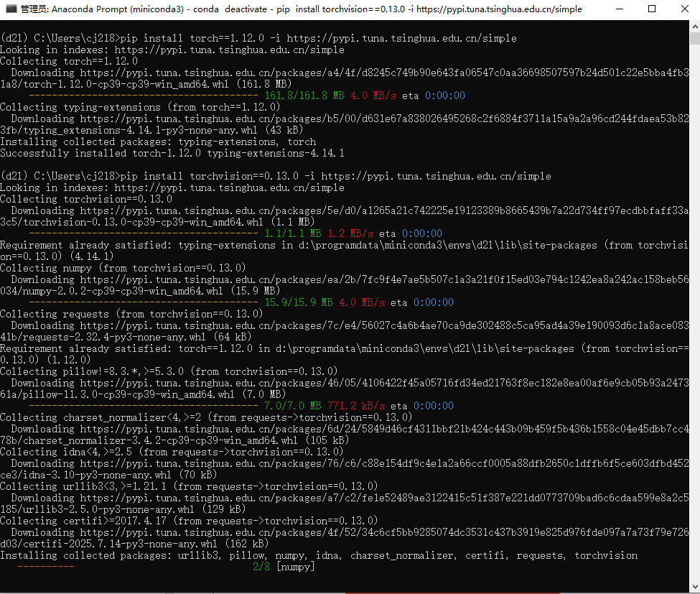This screenshot has width=700, height=594.
Task: Click the 'requests-2.32.4-py3-none-any.whl' filename
Action: tap(114, 337)
